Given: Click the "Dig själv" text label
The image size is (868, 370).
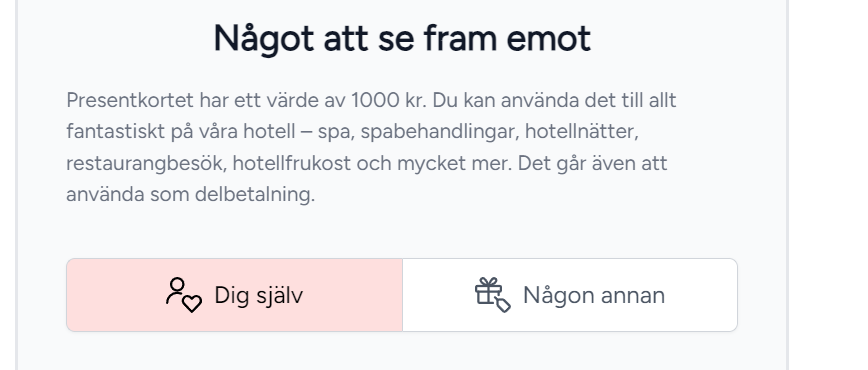Looking at the screenshot, I should (x=259, y=296).
